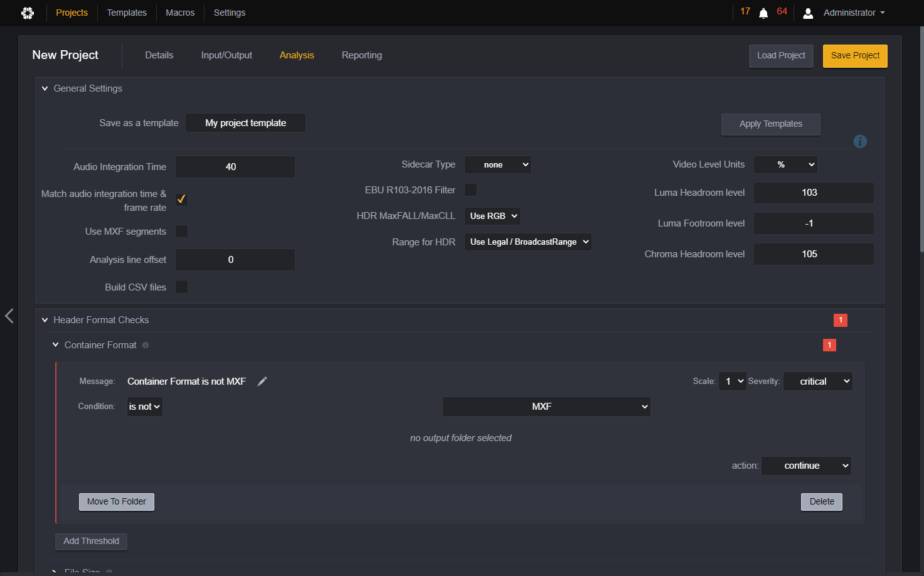Change the Severity dropdown from critical
This screenshot has height=576, width=924.
tap(818, 381)
